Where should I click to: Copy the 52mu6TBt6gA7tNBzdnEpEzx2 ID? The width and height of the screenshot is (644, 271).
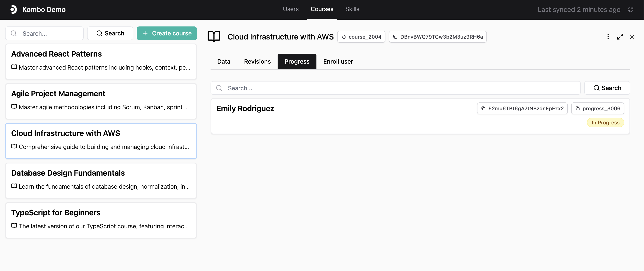click(x=522, y=108)
